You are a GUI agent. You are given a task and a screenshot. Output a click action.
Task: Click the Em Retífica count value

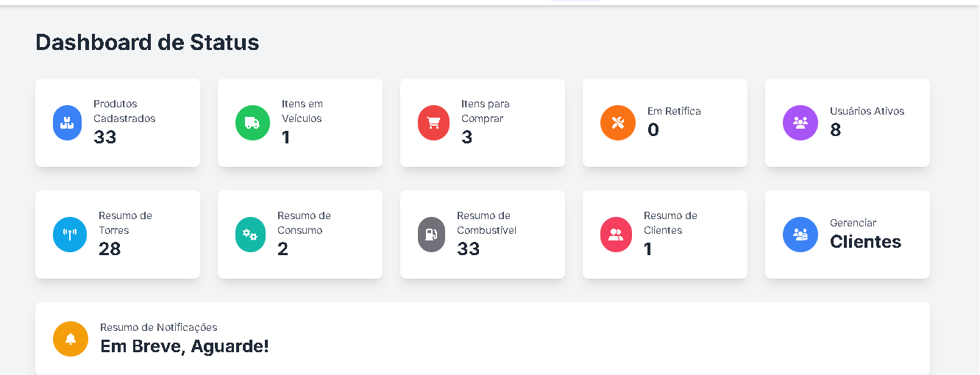pyautogui.click(x=653, y=130)
